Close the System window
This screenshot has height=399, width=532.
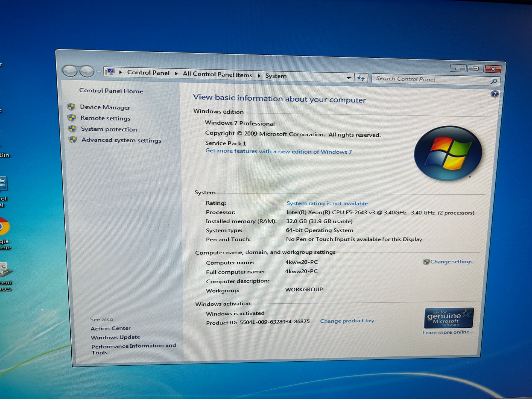click(x=493, y=69)
